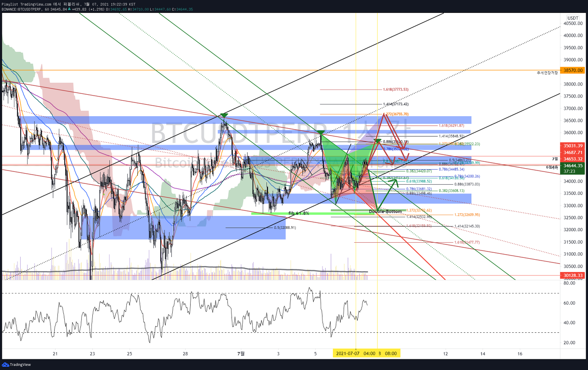Click the 1.414(35848.92) fib label
The height and width of the screenshot is (370, 588).
(x=451, y=136)
